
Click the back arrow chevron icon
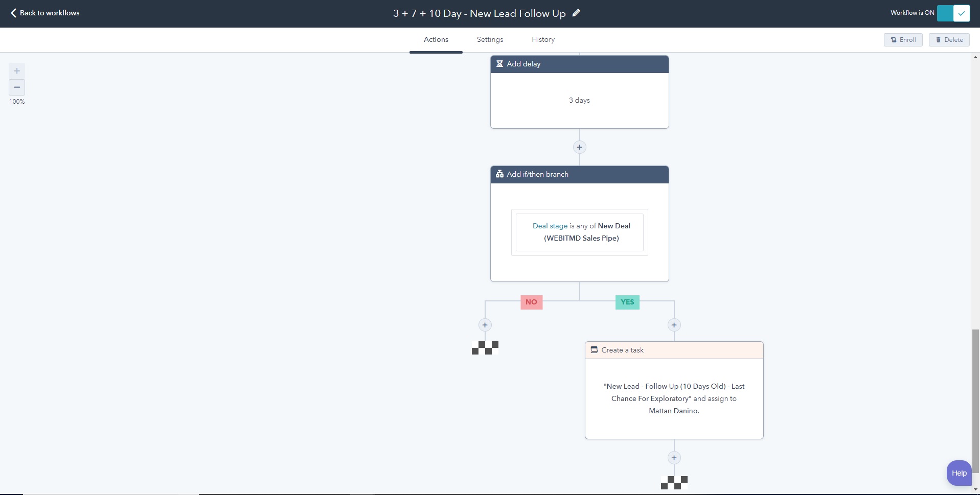coord(14,13)
